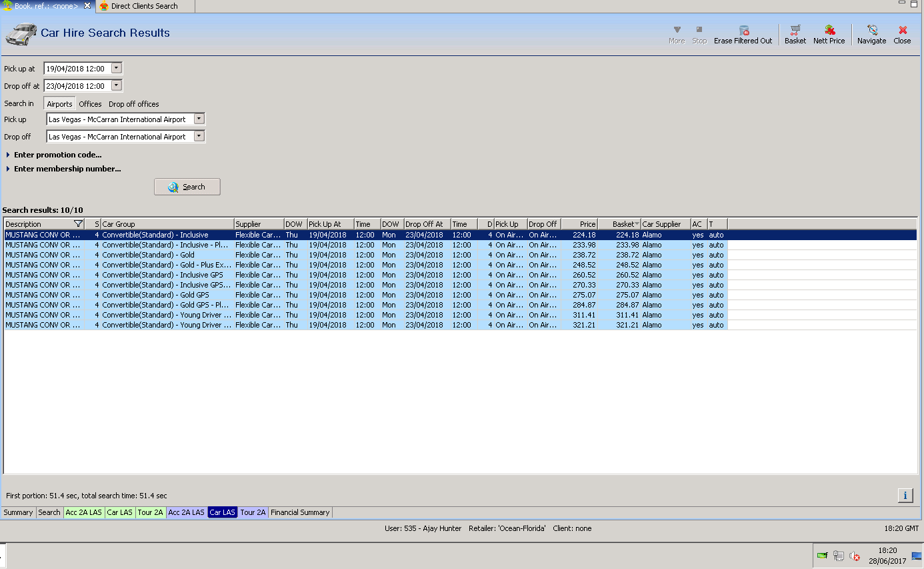The height and width of the screenshot is (569, 924).
Task: Click the network icon in system tray
Action: click(838, 556)
